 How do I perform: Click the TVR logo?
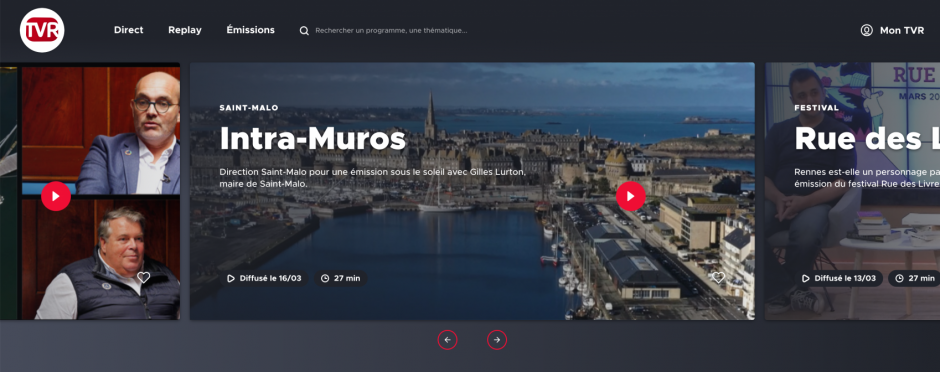click(42, 30)
